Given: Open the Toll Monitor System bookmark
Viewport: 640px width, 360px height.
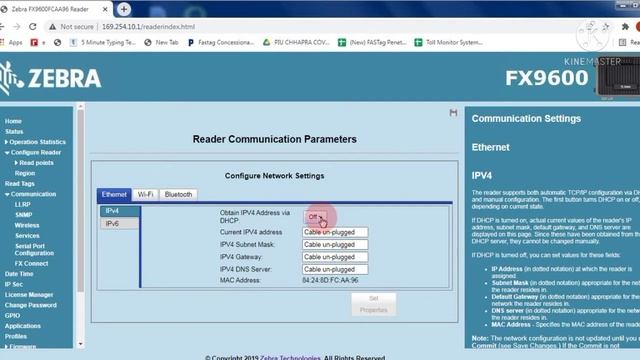Looking at the screenshot, I should pos(449,42).
